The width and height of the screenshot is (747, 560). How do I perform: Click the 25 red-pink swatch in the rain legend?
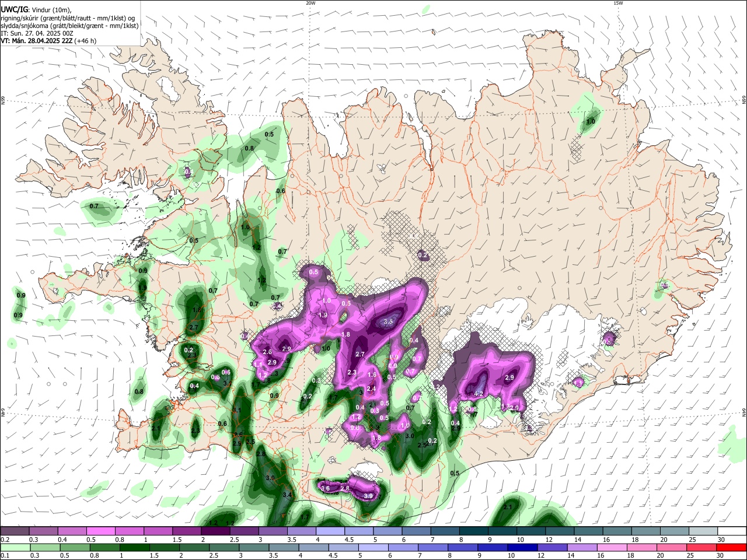[x=701, y=547]
